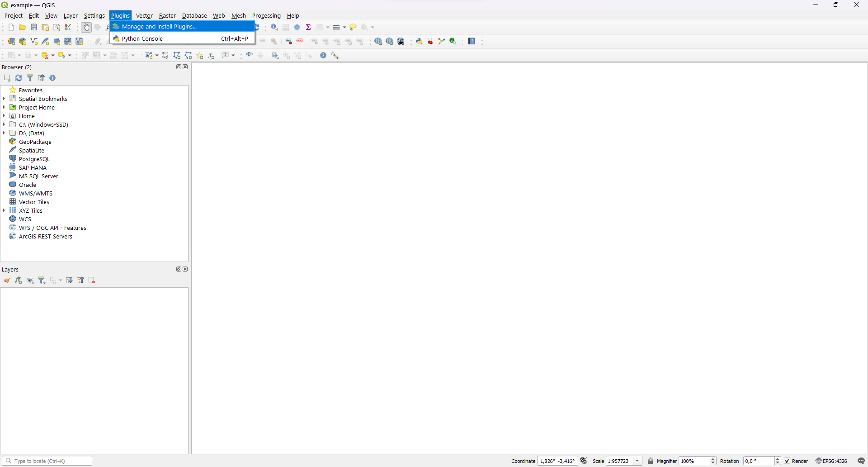Viewport: 868px width, 467px height.
Task: Filter Legend icon in Layers panel
Action: pyautogui.click(x=42, y=281)
